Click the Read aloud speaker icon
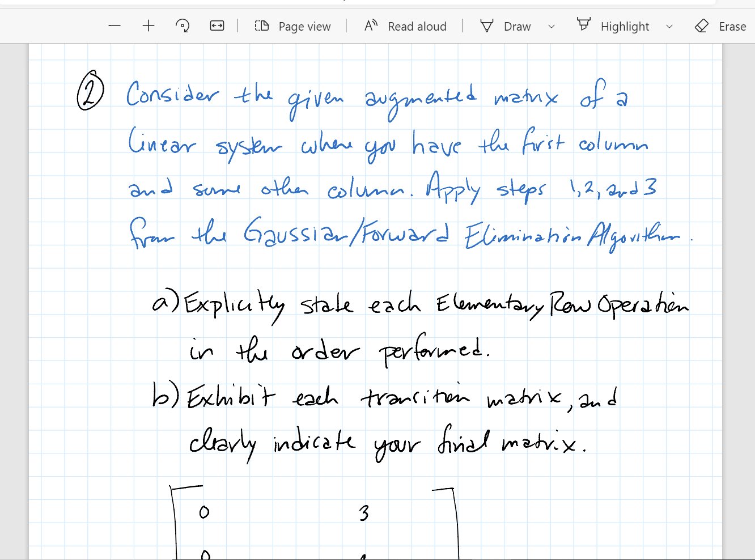The image size is (755, 560). point(370,26)
